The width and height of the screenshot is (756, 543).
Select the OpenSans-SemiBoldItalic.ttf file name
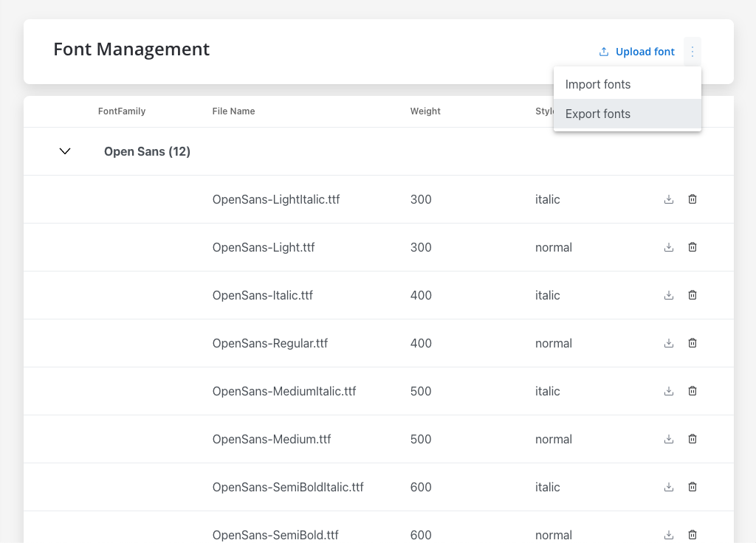coord(288,487)
